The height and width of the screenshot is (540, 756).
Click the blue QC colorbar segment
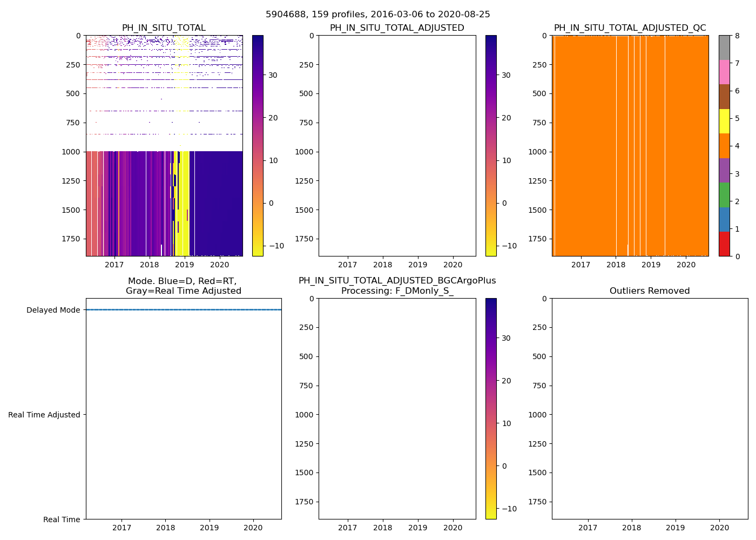[724, 219]
